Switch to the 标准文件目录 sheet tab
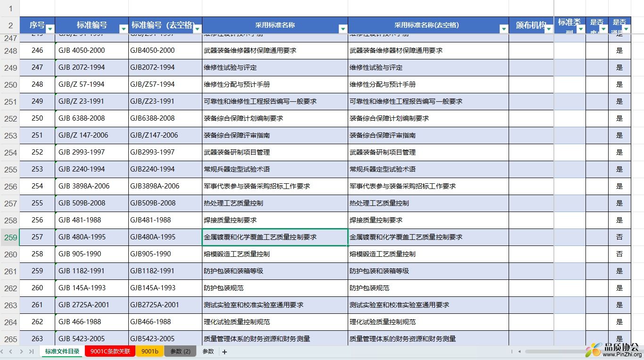 62,352
